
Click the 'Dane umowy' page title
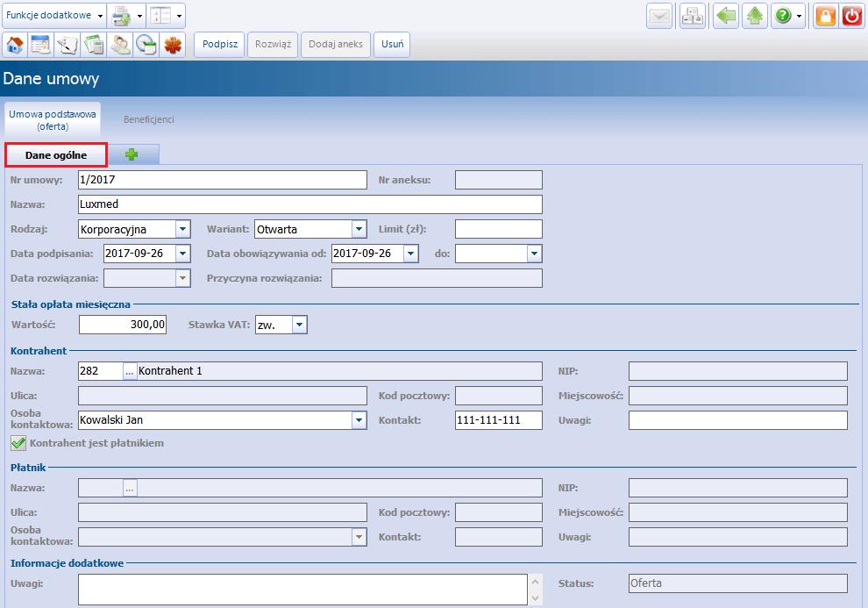coord(51,79)
